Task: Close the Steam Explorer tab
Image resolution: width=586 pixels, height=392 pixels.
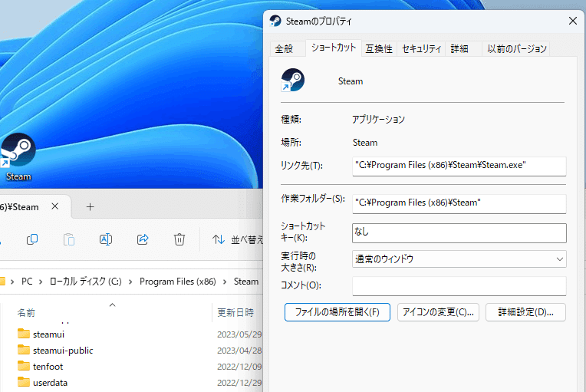Action: [55, 206]
